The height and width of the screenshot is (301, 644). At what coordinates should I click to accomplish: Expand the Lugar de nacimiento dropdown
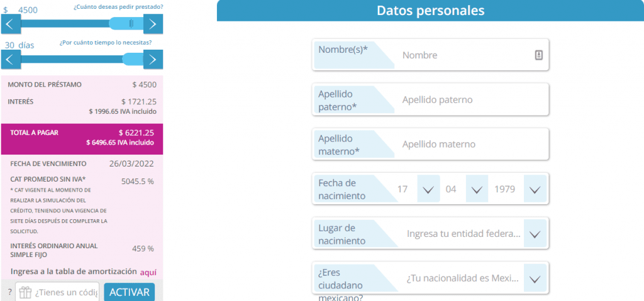tap(535, 234)
